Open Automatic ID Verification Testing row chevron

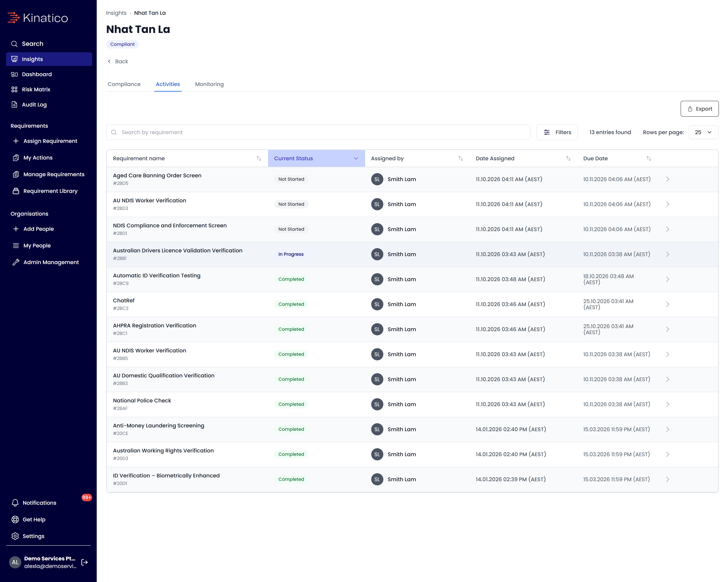(x=668, y=279)
